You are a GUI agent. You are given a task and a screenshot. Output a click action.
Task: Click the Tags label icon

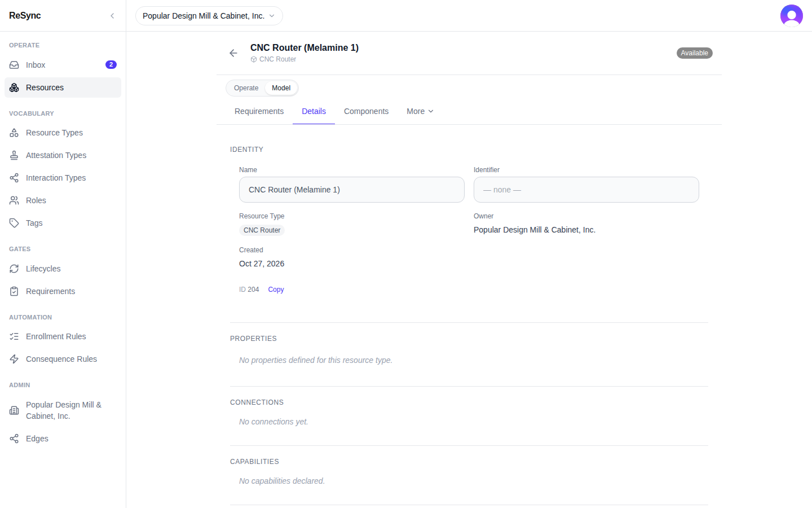click(14, 223)
